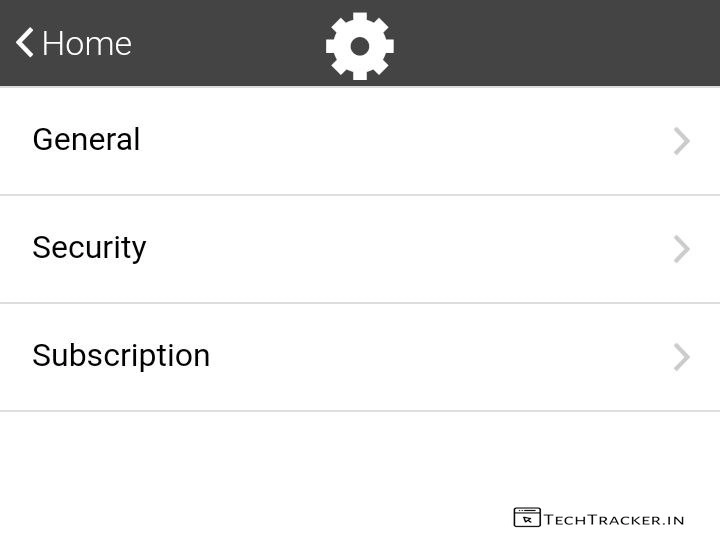Image resolution: width=720 pixels, height=540 pixels.
Task: Select the word General in the list
Action: pyautogui.click(x=86, y=140)
